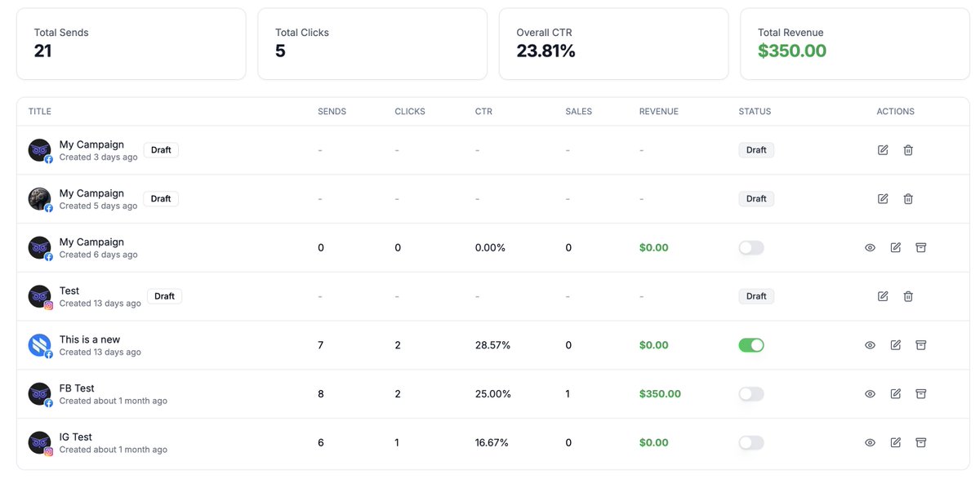Switch on the IG Test status toggle
This screenshot has height=479, width=980.
tap(751, 442)
